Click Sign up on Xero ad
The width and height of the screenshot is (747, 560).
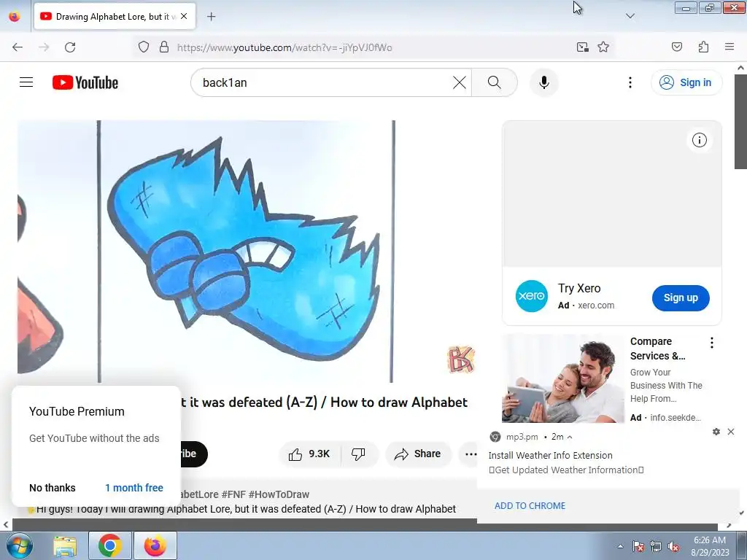pos(681,297)
